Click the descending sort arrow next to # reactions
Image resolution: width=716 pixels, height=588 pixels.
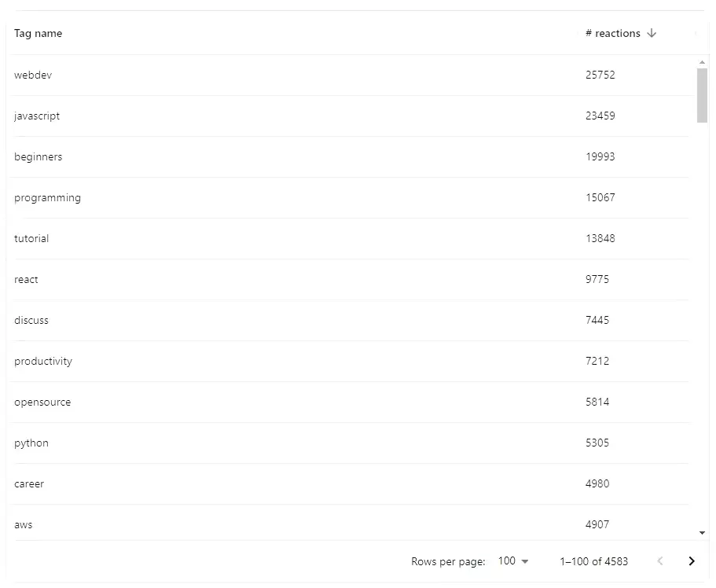(652, 33)
